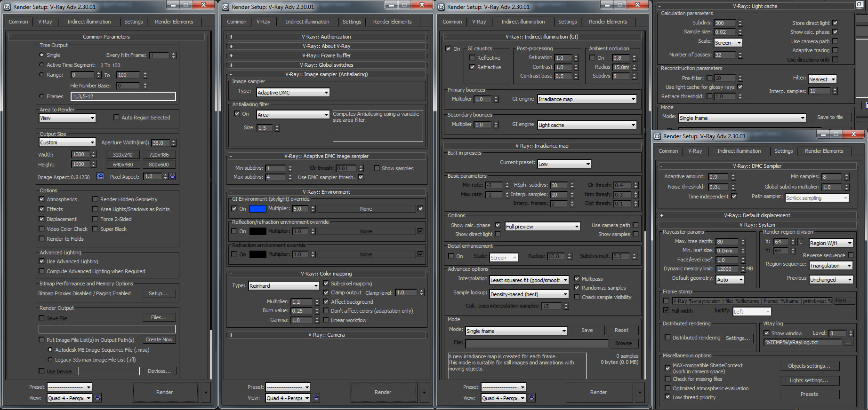The image size is (868, 410).
Task: Toggle Low thread priority checkbox
Action: pos(667,397)
